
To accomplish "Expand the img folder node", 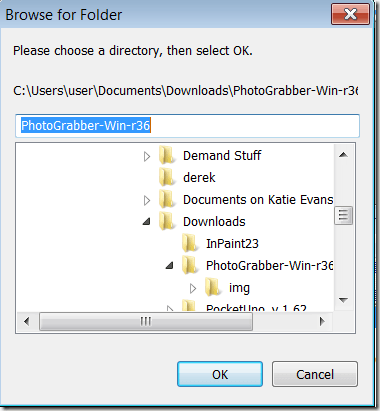I will click(193, 288).
